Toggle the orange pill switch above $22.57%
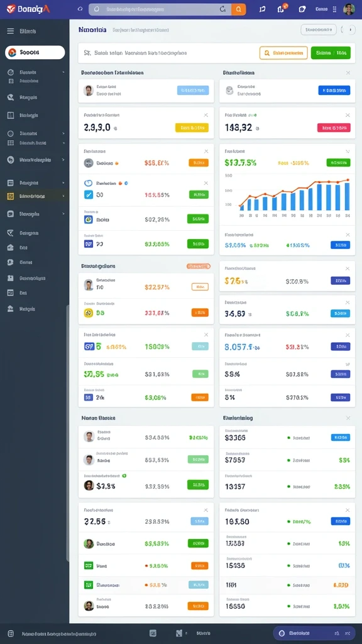The image size is (362, 644). [199, 266]
